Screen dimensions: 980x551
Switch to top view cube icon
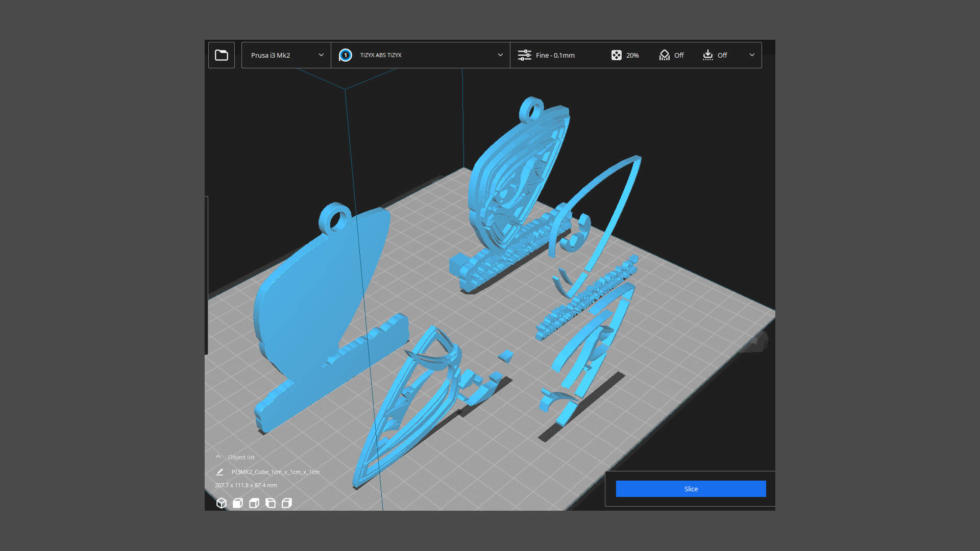(254, 503)
